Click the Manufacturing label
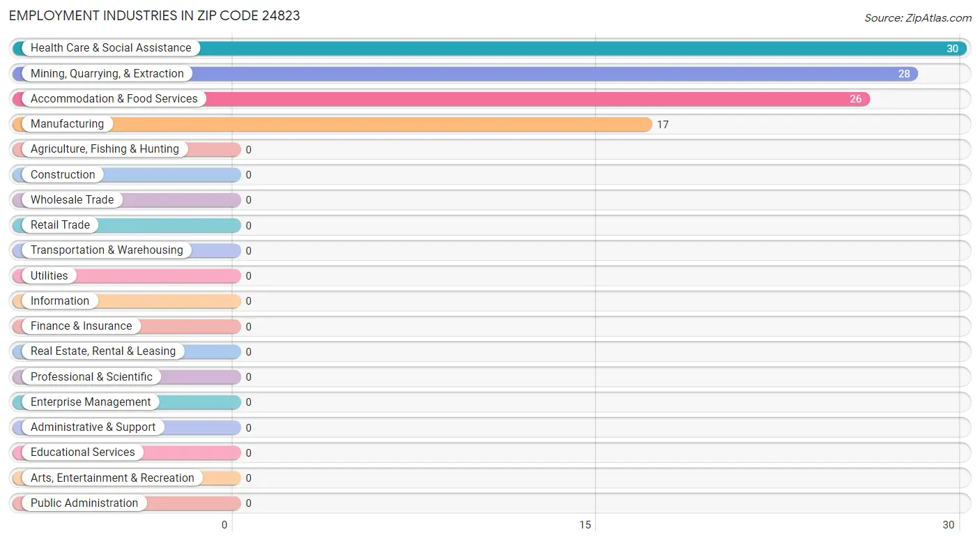This screenshot has height=541, width=980. (x=67, y=123)
